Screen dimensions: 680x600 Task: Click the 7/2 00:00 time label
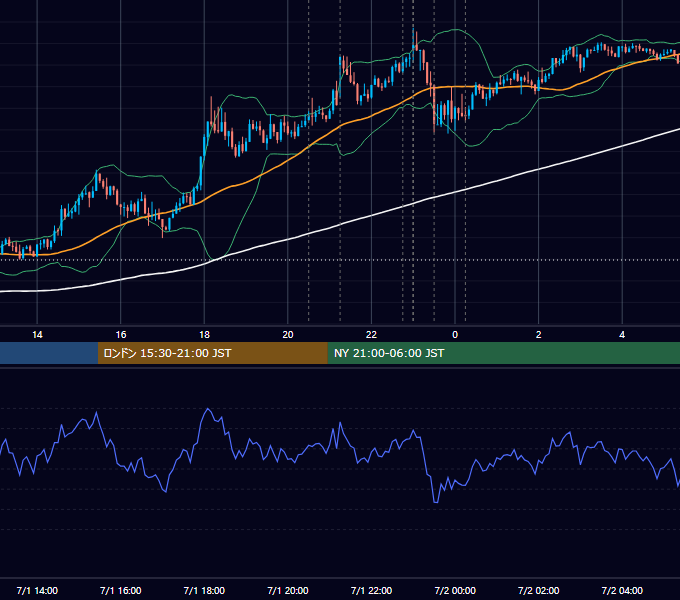point(455,590)
